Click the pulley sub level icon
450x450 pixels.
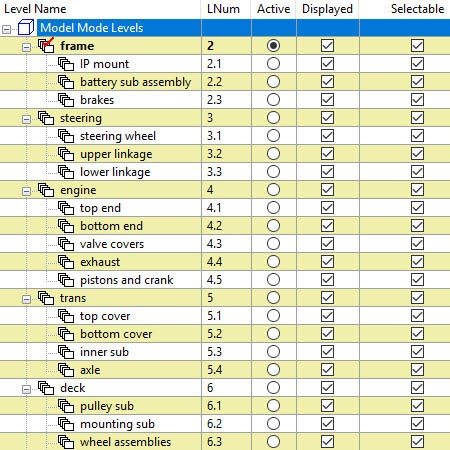pyautogui.click(x=66, y=406)
